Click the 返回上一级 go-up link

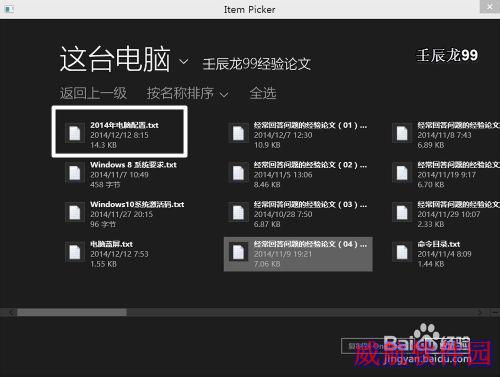tap(93, 93)
